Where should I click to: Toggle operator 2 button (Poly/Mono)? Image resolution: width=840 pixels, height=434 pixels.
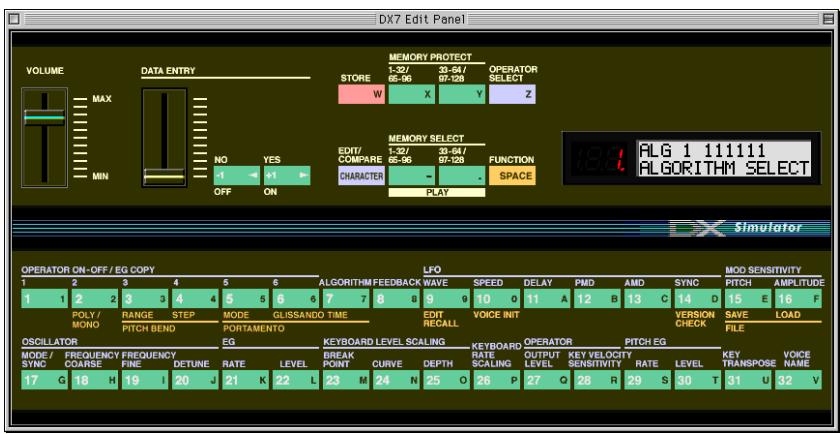pos(95,299)
